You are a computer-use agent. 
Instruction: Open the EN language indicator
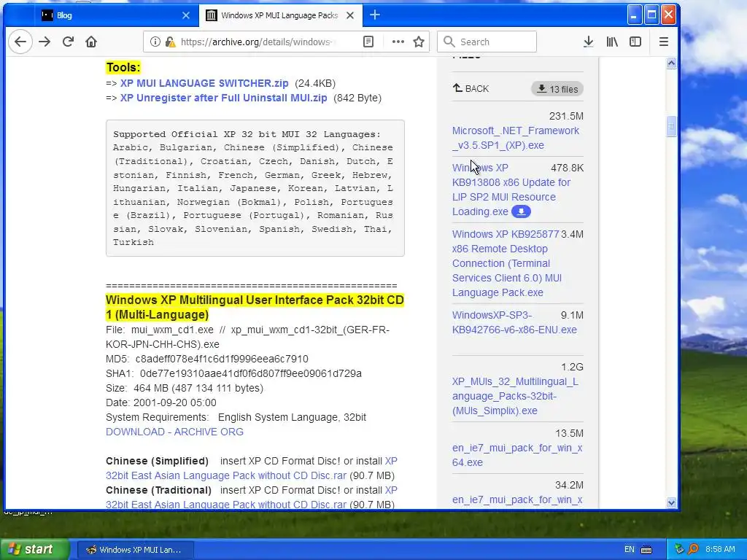tap(630, 550)
